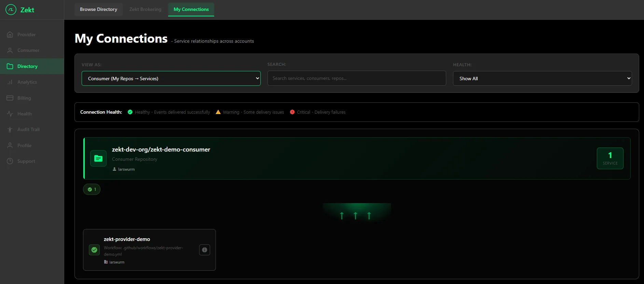Click the healthy count badge showing 1
The image size is (644, 284).
[x=92, y=189]
